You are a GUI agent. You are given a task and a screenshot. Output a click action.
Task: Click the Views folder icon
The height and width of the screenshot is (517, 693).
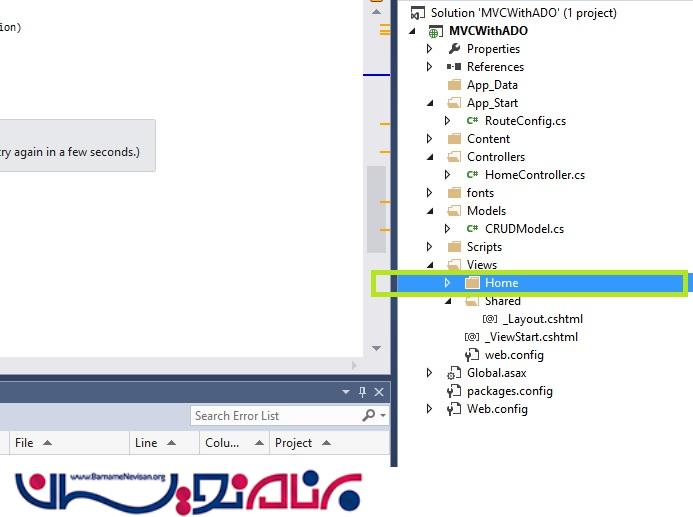[454, 265]
